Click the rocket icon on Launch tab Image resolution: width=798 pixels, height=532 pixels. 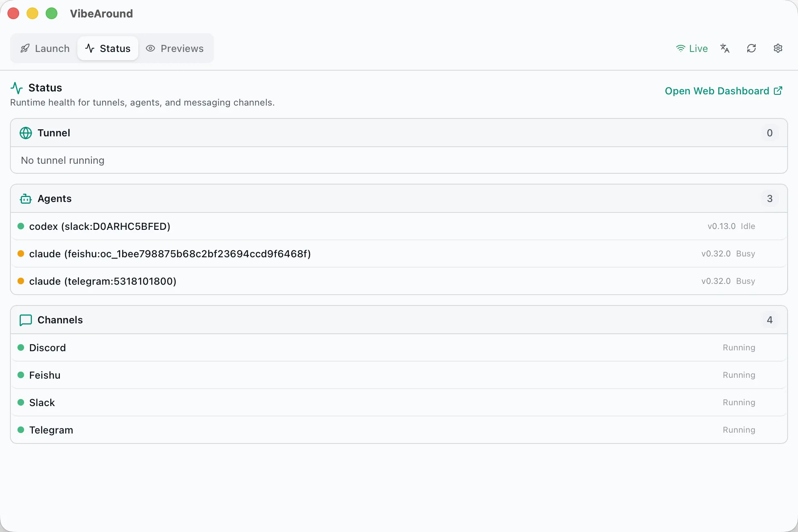(x=25, y=49)
